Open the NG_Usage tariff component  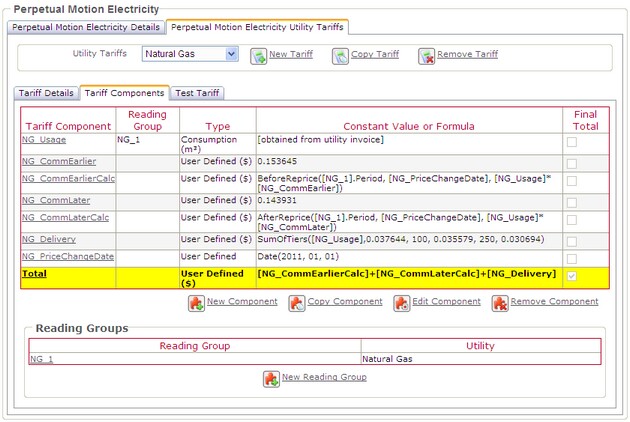pos(44,140)
